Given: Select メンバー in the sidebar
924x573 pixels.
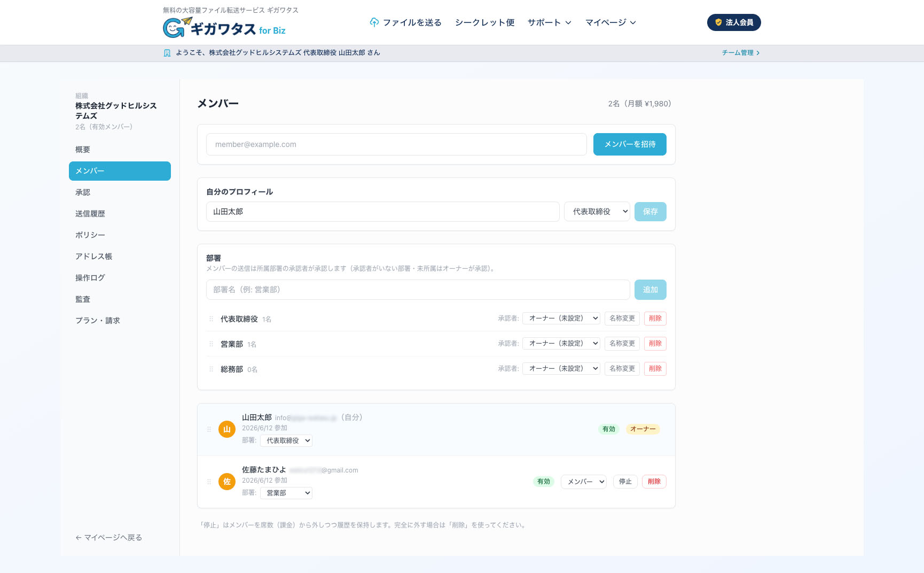Looking at the screenshot, I should pyautogui.click(x=120, y=171).
